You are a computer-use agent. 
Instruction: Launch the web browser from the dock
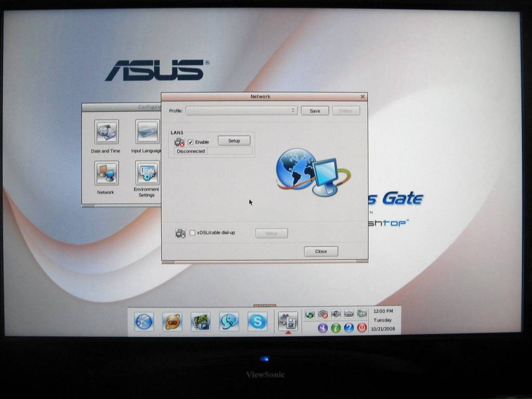click(144, 321)
